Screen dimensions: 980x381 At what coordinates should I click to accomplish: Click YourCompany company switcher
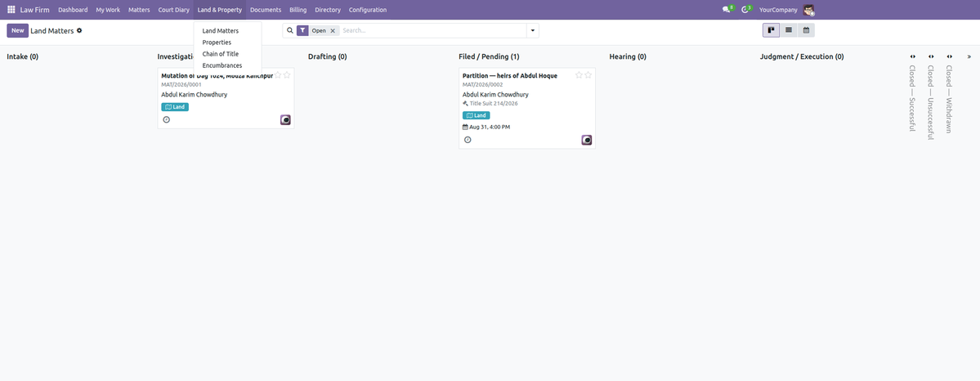pyautogui.click(x=778, y=10)
